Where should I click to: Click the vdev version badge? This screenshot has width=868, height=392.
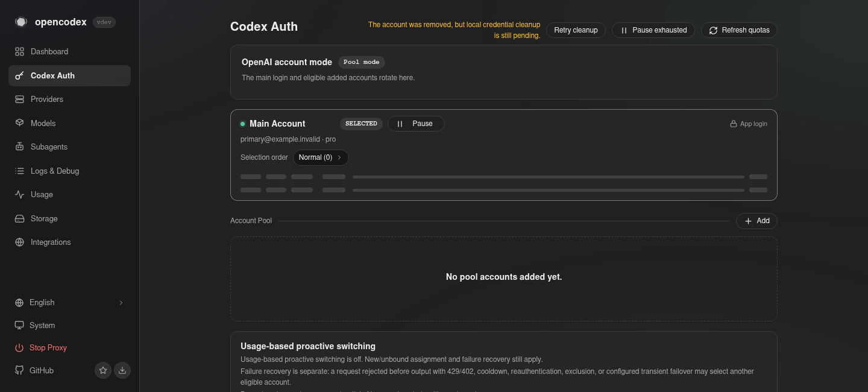pos(105,22)
